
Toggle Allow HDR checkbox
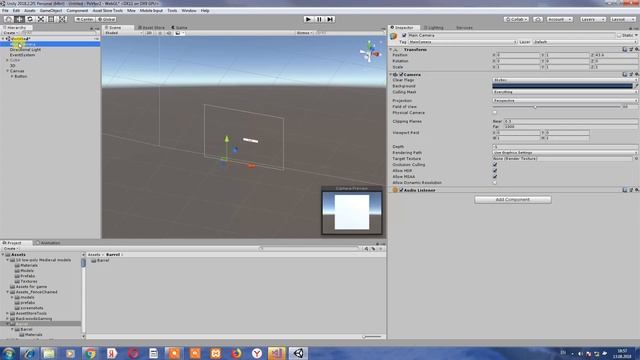pyautogui.click(x=495, y=171)
